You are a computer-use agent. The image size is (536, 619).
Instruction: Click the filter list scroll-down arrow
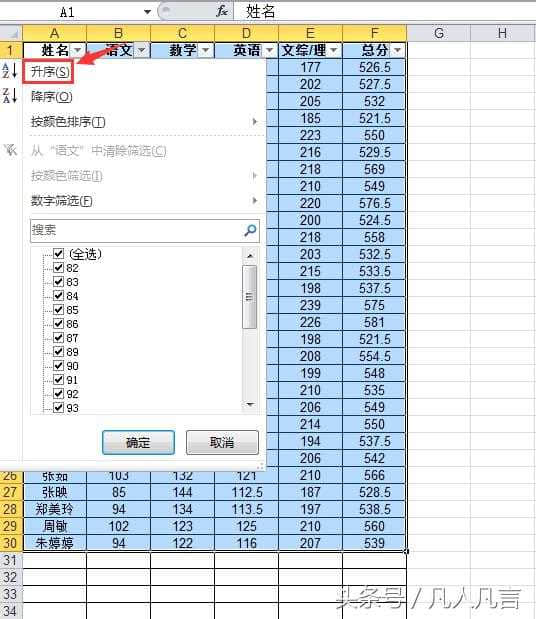pos(249,404)
